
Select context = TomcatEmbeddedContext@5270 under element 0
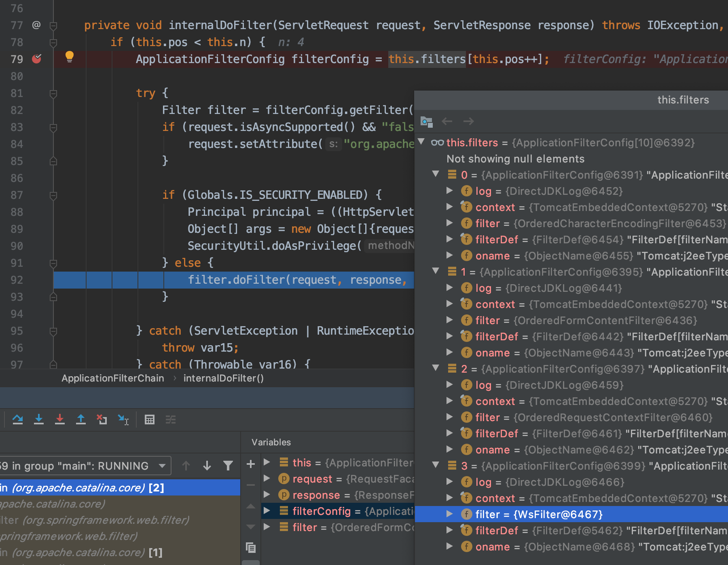(x=571, y=207)
